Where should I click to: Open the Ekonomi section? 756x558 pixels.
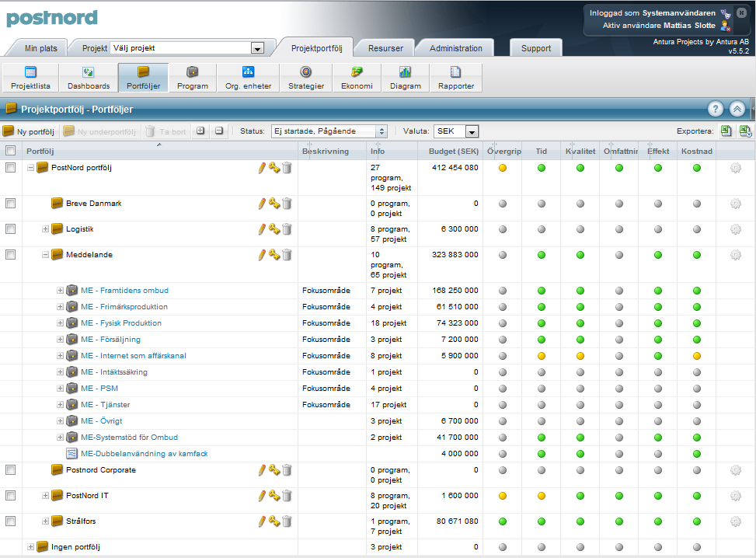(x=357, y=77)
